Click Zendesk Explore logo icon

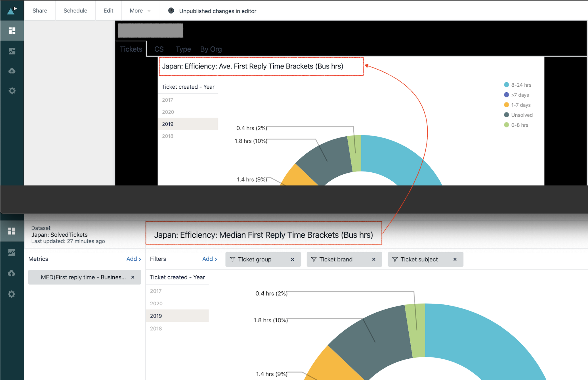[x=12, y=11]
